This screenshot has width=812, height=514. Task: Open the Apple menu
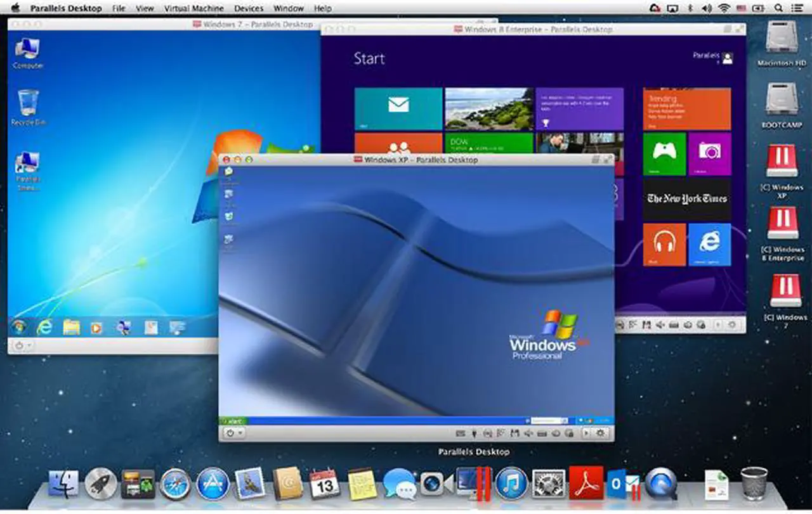tap(14, 8)
